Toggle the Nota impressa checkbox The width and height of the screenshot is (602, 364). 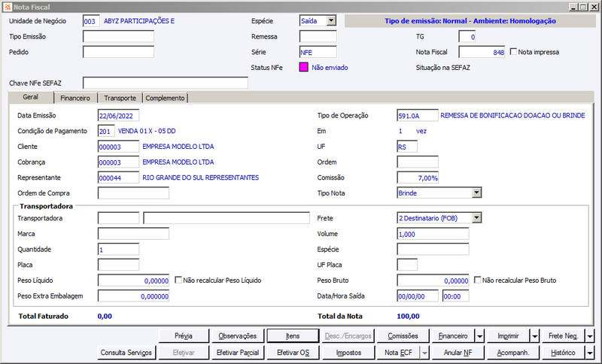513,51
